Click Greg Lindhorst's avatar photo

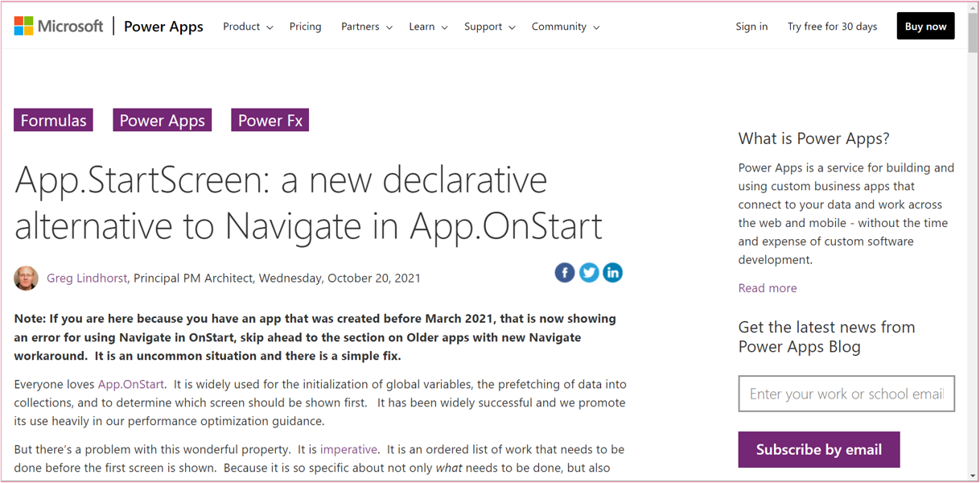pyautogui.click(x=26, y=278)
